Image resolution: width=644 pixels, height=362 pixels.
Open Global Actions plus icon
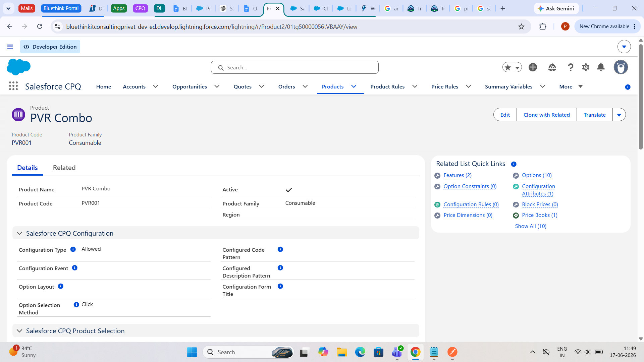pos(533,67)
